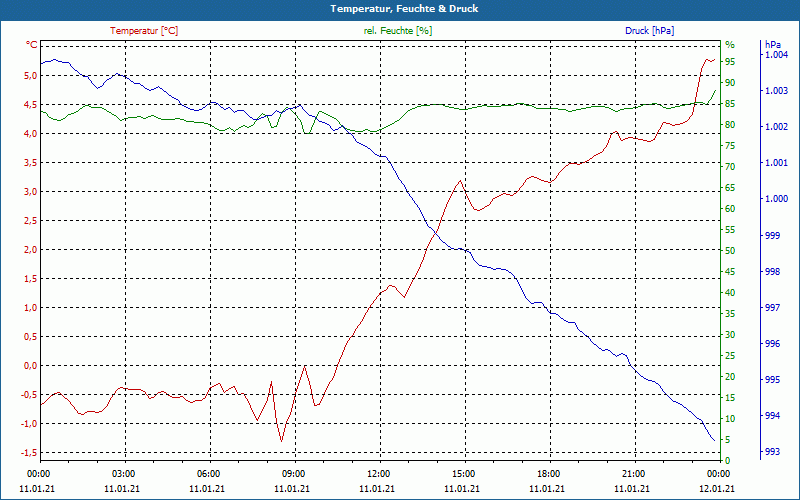This screenshot has width=800, height=500.
Task: Click the 1.004 tick on the pressure axis
Action: 777,55
